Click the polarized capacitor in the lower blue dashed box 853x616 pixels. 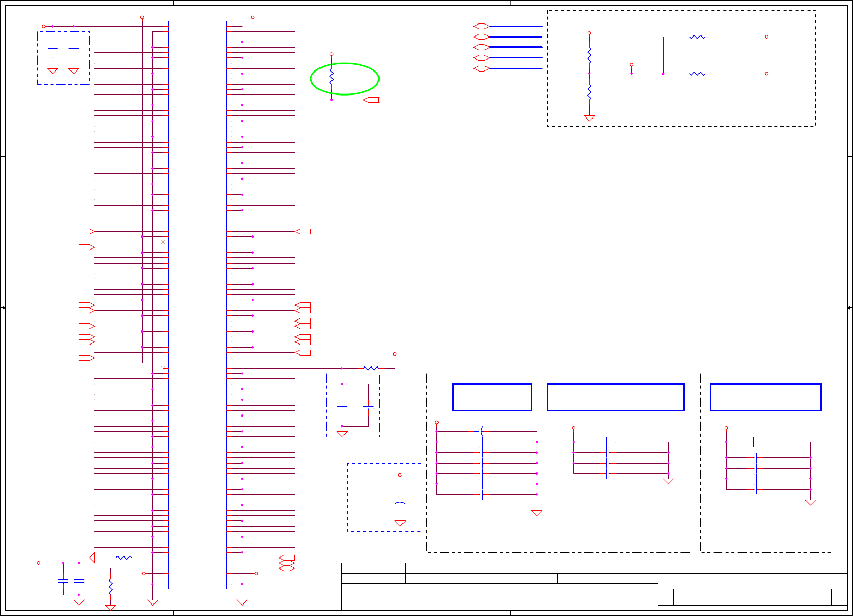tap(400, 502)
